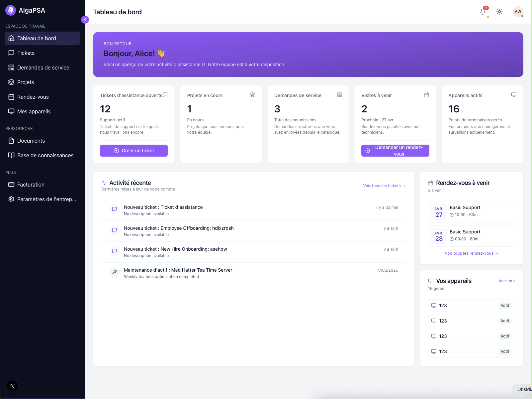Click the black N badge at bottom left
The image size is (532, 399).
coord(13,386)
